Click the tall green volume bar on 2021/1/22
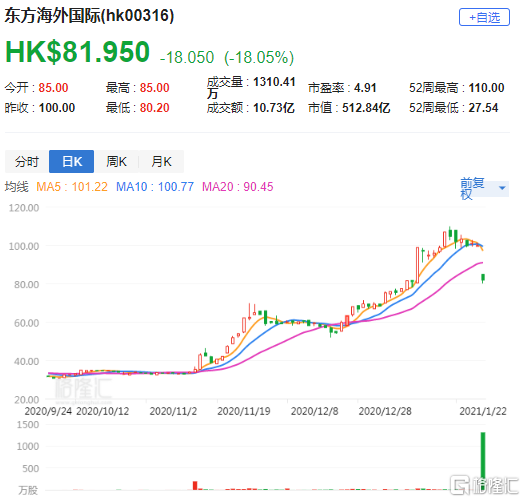Image resolution: width=525 pixels, height=502 pixels. 483,461
